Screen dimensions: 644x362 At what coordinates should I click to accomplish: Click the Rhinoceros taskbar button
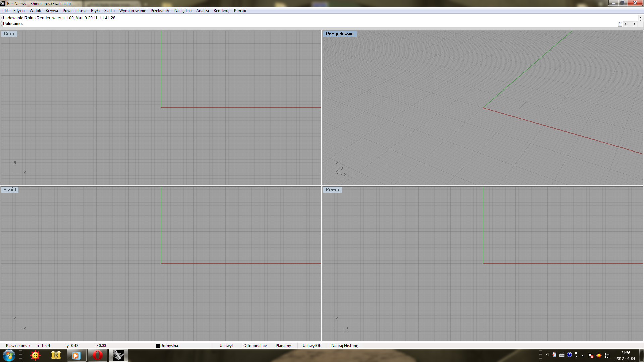[x=118, y=355]
